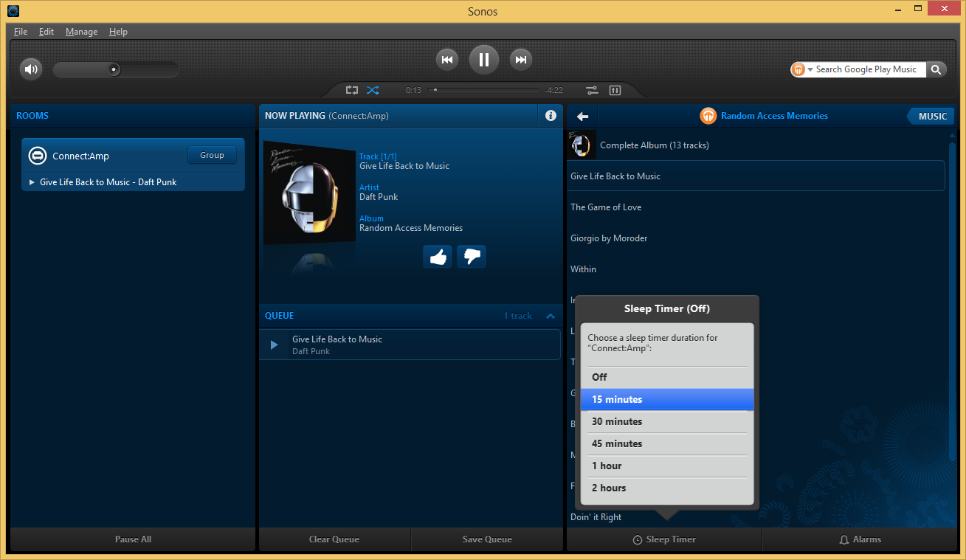Screen dimensions: 966x560
Task: Play the queued Give Life Back to Music
Action: [274, 345]
